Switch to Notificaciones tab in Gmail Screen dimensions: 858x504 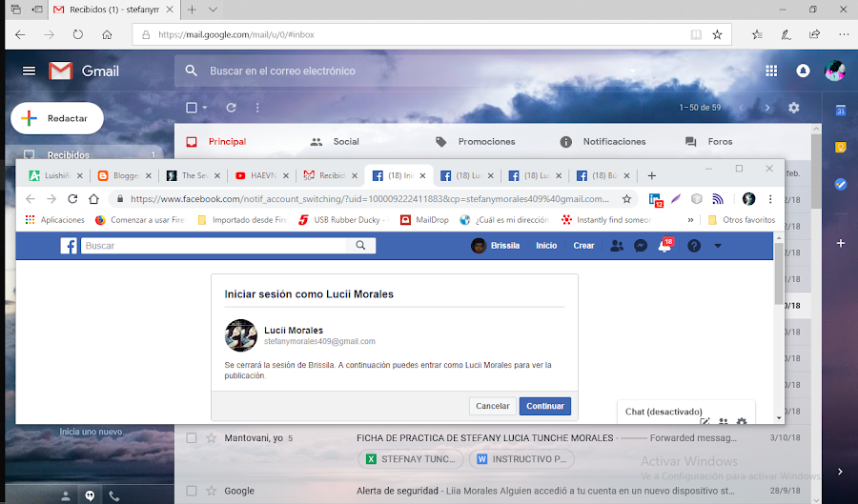pos(603,142)
